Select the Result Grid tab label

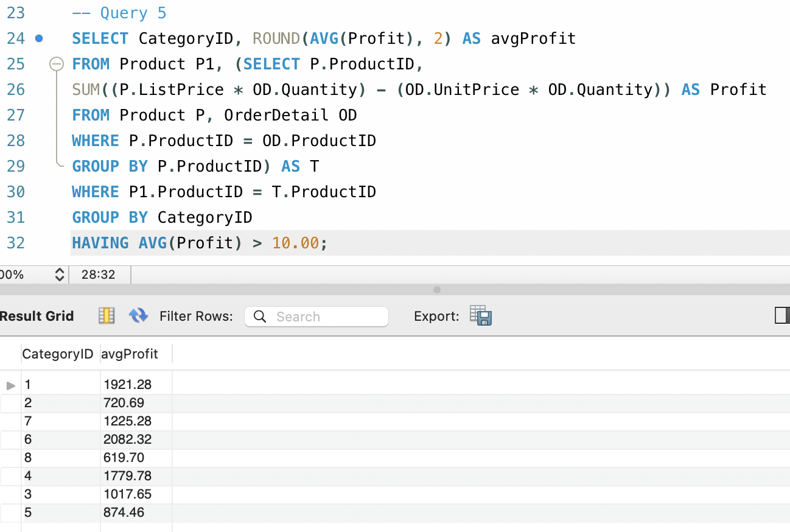point(37,316)
